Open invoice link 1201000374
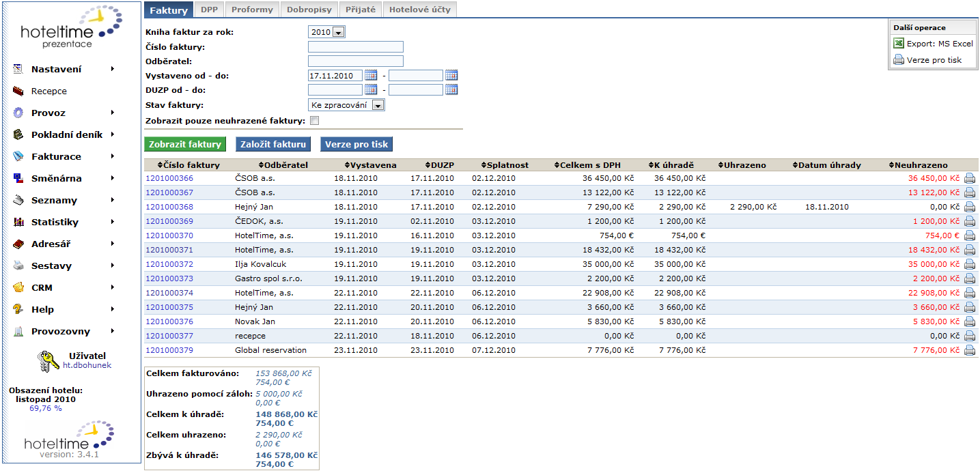The width and height of the screenshot is (980, 473). (x=169, y=293)
